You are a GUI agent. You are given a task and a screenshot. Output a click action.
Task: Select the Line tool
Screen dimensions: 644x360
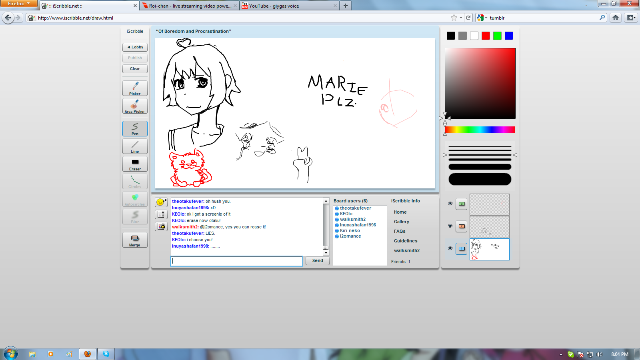point(135,146)
